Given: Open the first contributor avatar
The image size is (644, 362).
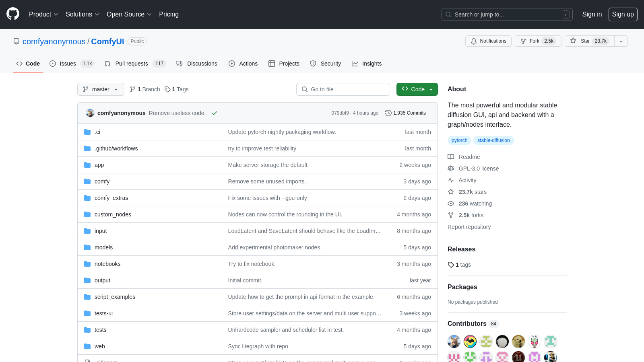Looking at the screenshot, I should click(x=454, y=341).
